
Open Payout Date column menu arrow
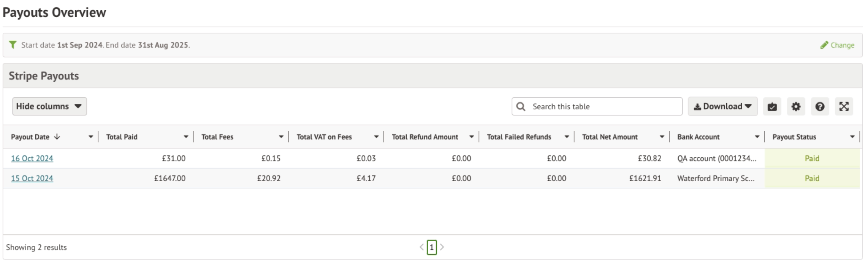tap(91, 137)
